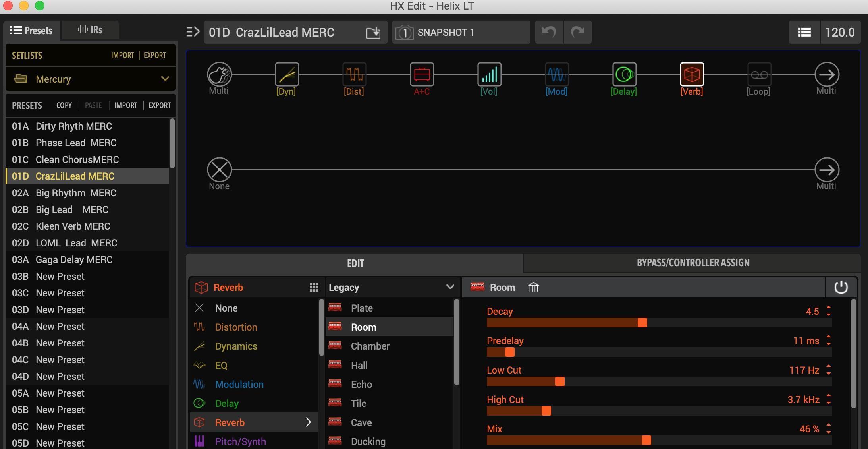868x449 pixels.
Task: Open the Snapshot 1 selector
Action: point(461,32)
